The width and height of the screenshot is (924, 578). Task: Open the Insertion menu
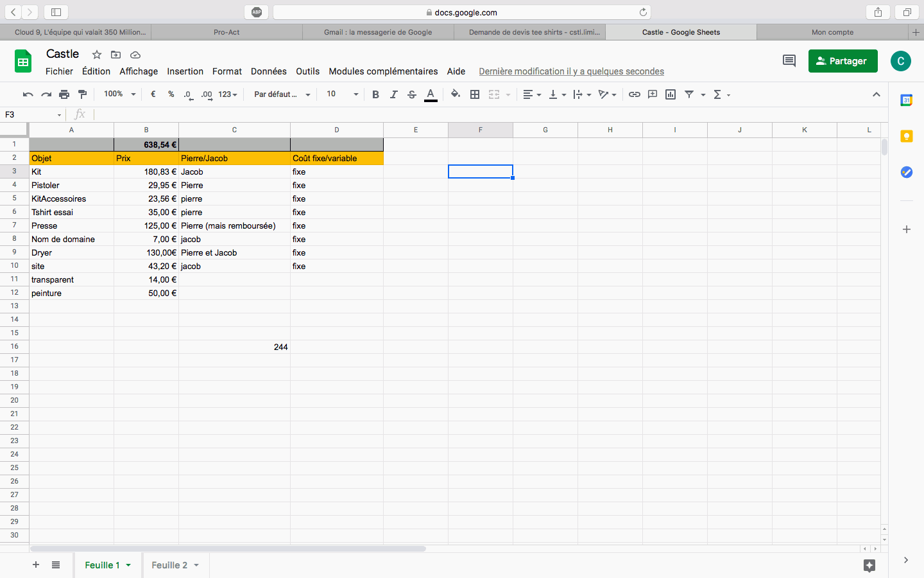(185, 71)
